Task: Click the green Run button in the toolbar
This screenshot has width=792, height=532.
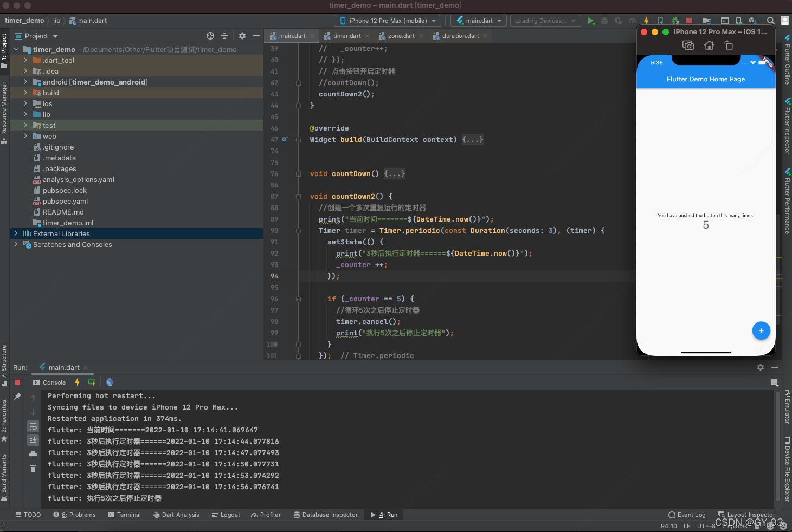Action: (x=591, y=21)
